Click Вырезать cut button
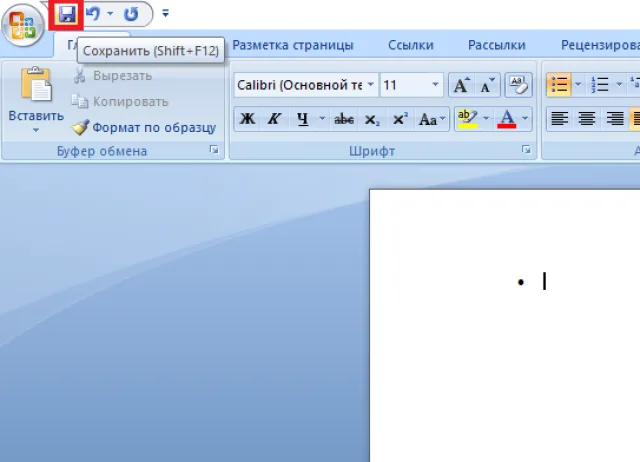 112,76
